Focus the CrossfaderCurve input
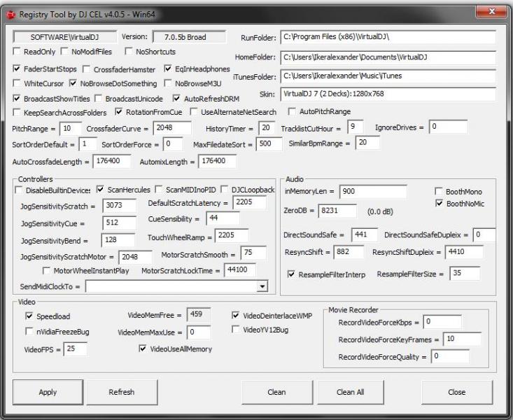 point(172,127)
